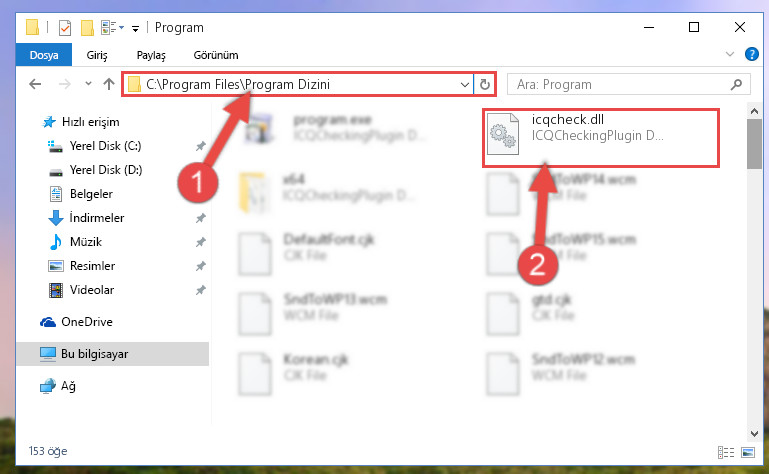The width and height of the screenshot is (769, 474).
Task: Open recent locations dropdown arrow
Action: [x=88, y=83]
